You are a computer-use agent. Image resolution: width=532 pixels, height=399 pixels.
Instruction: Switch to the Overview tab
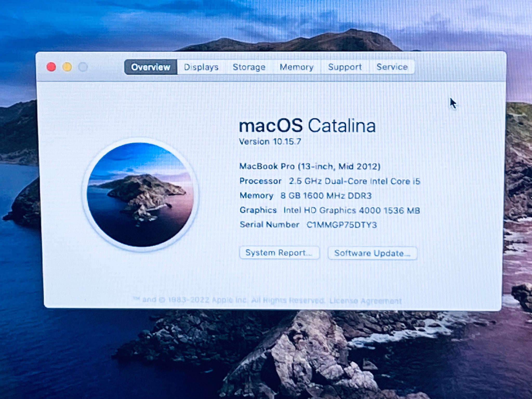(x=151, y=67)
